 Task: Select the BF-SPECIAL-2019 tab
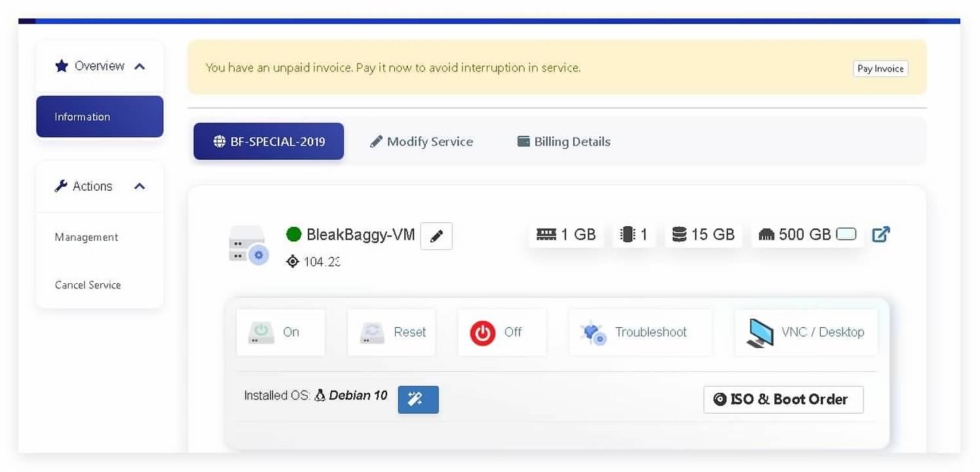point(269,142)
